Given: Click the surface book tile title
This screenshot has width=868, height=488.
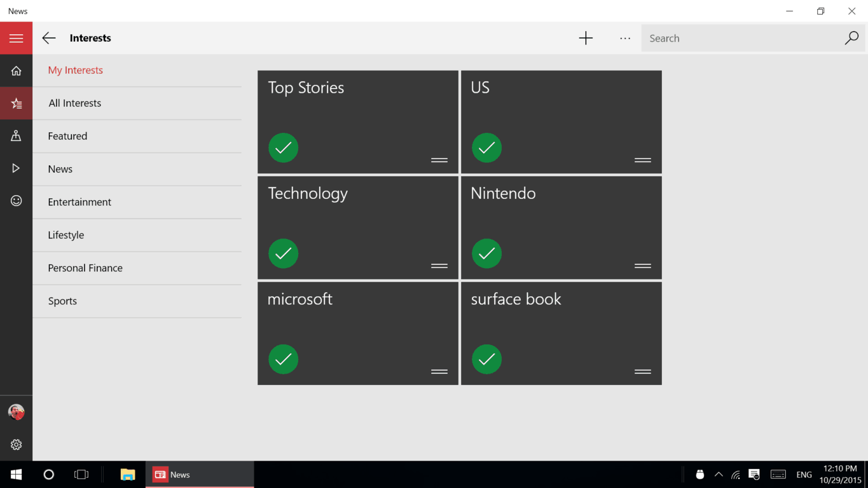Looking at the screenshot, I should (x=516, y=299).
